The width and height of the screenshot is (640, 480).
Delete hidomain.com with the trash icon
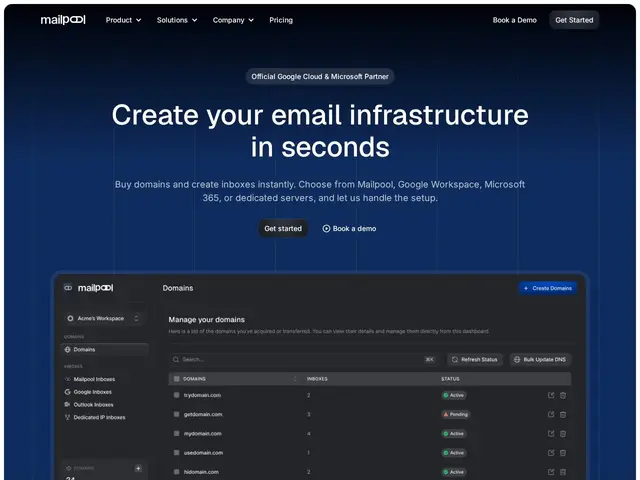563,472
